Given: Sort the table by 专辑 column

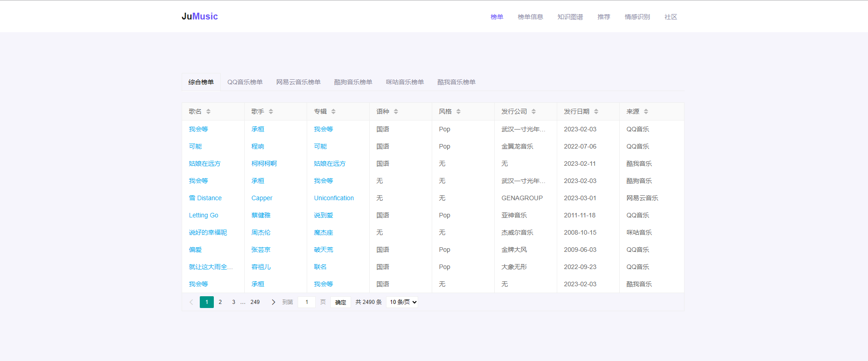Looking at the screenshot, I should click(333, 111).
